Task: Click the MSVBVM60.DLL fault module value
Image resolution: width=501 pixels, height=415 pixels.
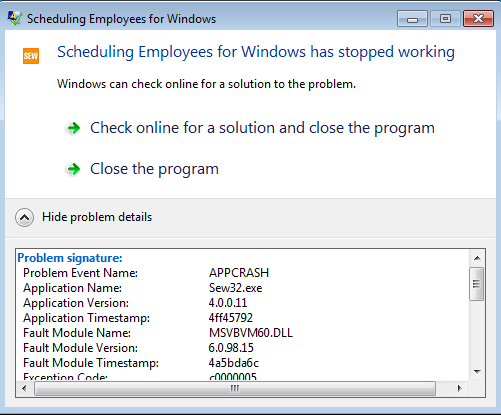Action: pos(251,333)
